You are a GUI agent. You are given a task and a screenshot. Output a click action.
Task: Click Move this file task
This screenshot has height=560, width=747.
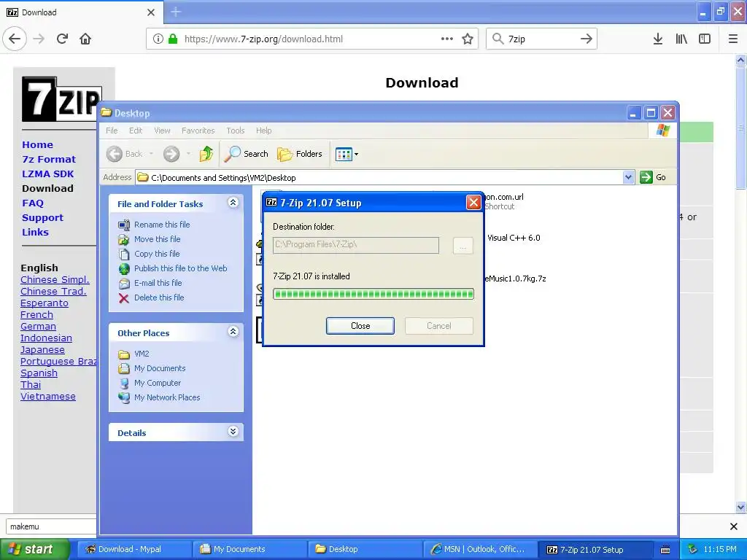(158, 239)
